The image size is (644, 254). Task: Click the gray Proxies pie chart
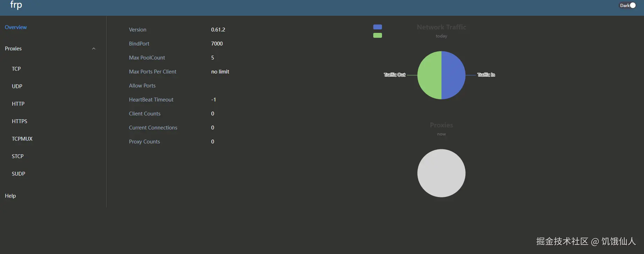tap(441, 173)
